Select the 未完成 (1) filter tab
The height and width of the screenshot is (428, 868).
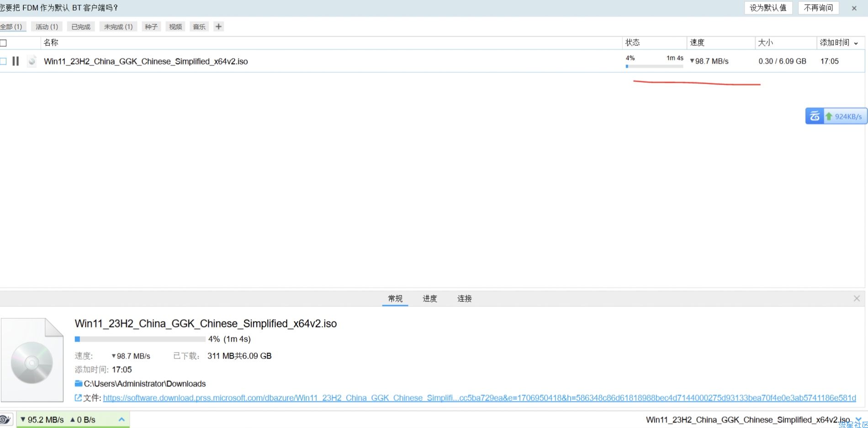pos(118,27)
